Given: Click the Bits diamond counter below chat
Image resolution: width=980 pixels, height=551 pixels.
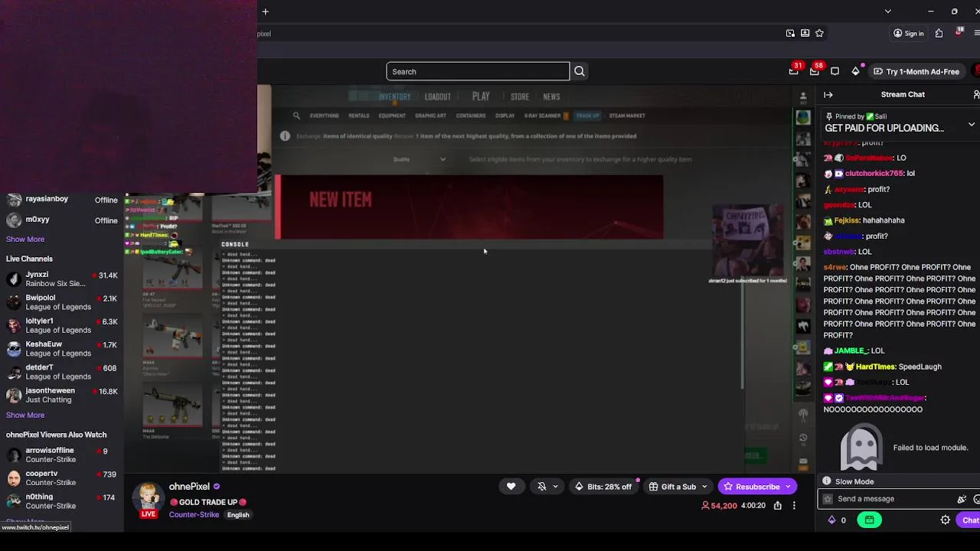Looking at the screenshot, I should tap(837, 520).
